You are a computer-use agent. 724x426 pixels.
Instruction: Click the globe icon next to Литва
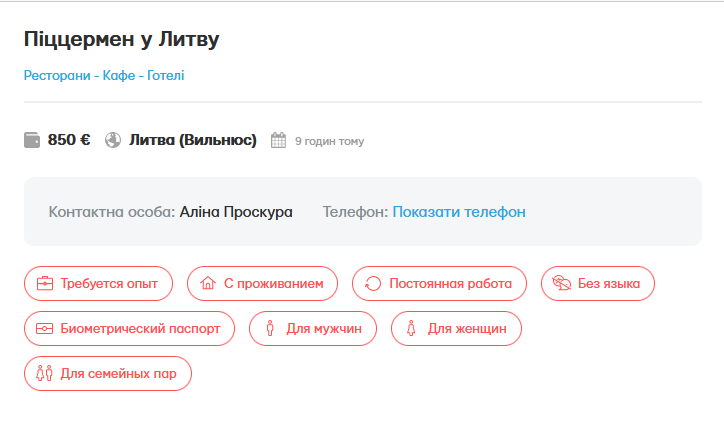point(113,140)
